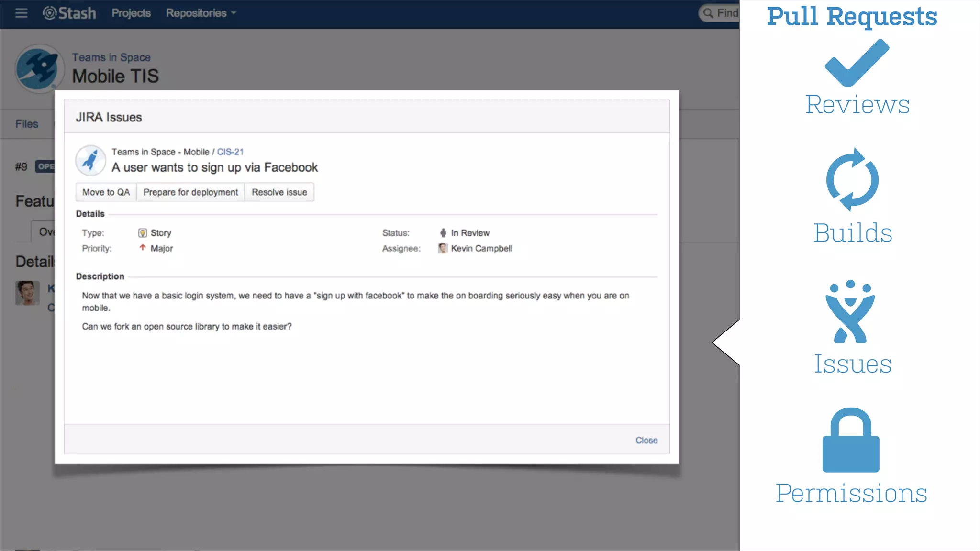The width and height of the screenshot is (980, 551).
Task: Click the Mobile TIS repository title
Action: [115, 77]
